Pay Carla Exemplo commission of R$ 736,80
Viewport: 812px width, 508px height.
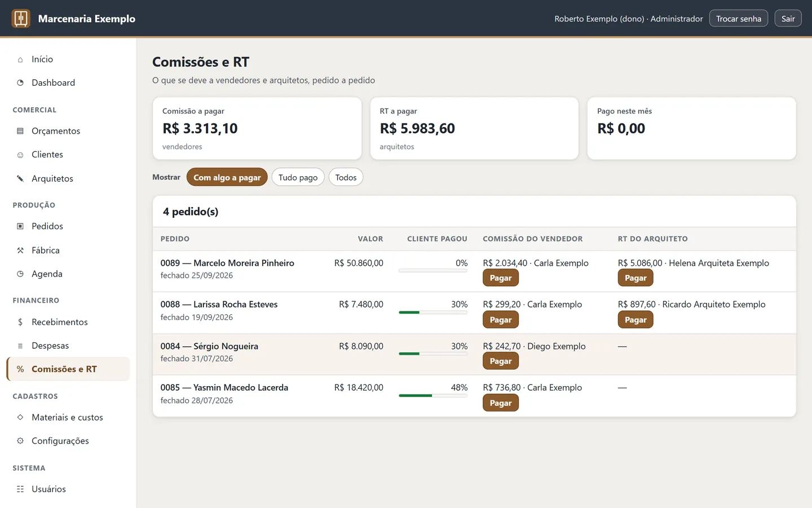(501, 403)
